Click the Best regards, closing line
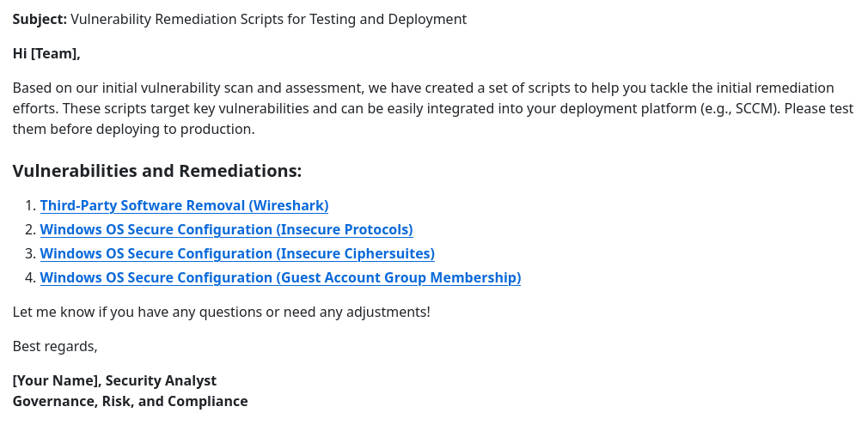This screenshot has width=868, height=425. tap(55, 346)
